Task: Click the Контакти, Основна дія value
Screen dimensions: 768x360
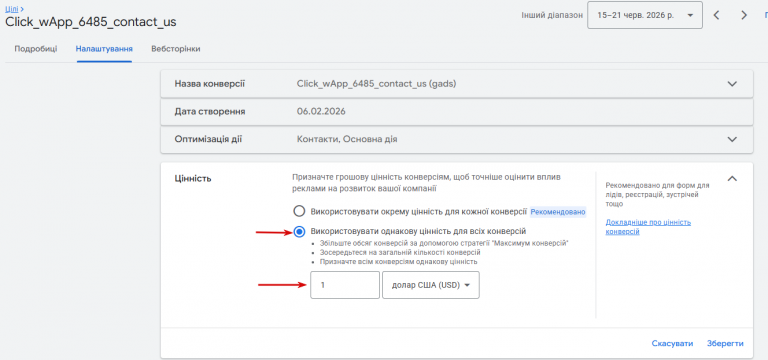Action: (347, 139)
